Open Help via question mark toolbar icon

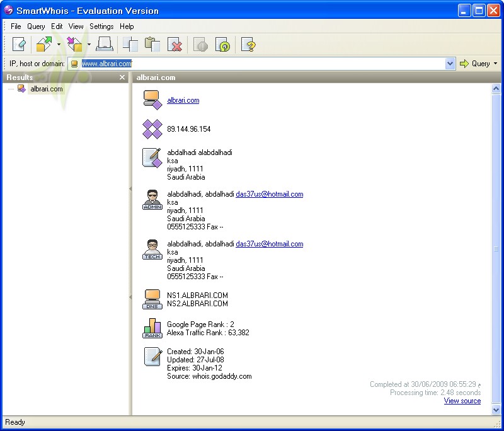(x=248, y=44)
